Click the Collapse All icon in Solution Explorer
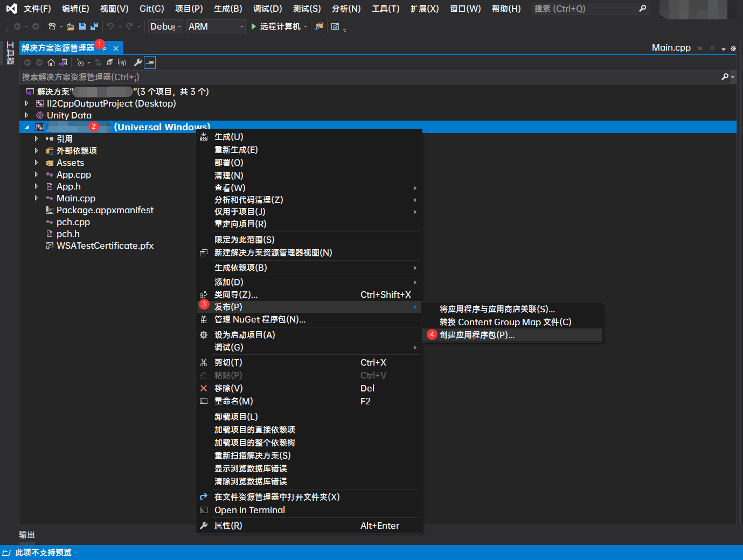The height and width of the screenshot is (560, 743). coord(109,62)
